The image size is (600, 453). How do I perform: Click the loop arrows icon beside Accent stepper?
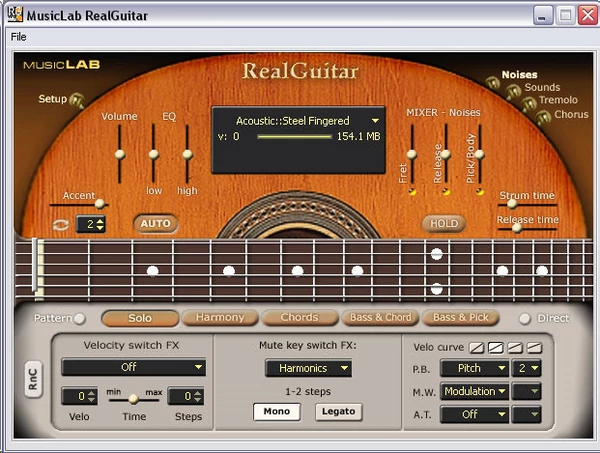coord(61,225)
